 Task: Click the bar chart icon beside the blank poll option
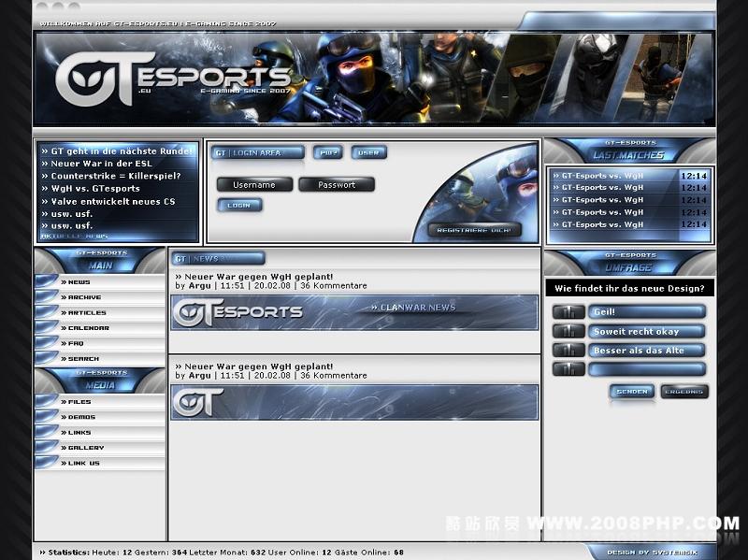568,369
